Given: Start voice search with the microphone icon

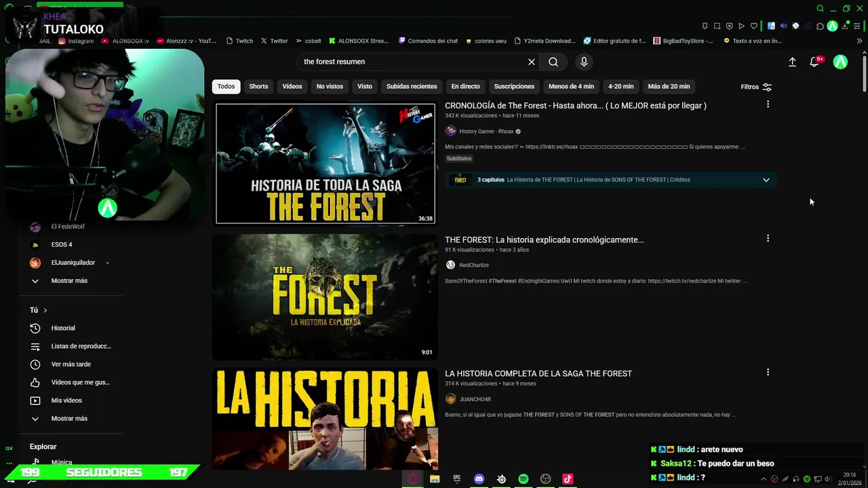Looking at the screenshot, I should 584,62.
